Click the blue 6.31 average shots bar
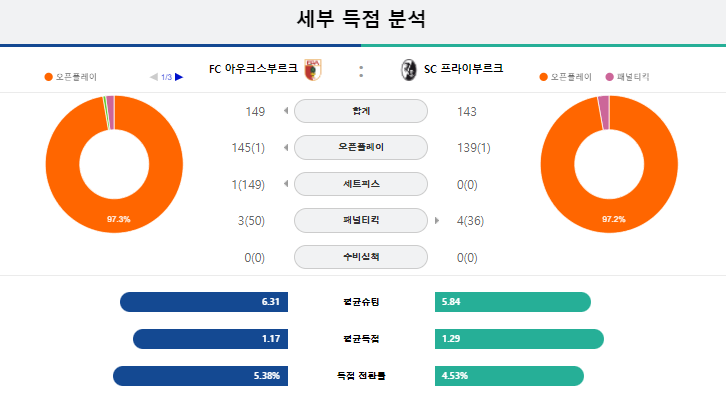This screenshot has width=726, height=393. 204,302
